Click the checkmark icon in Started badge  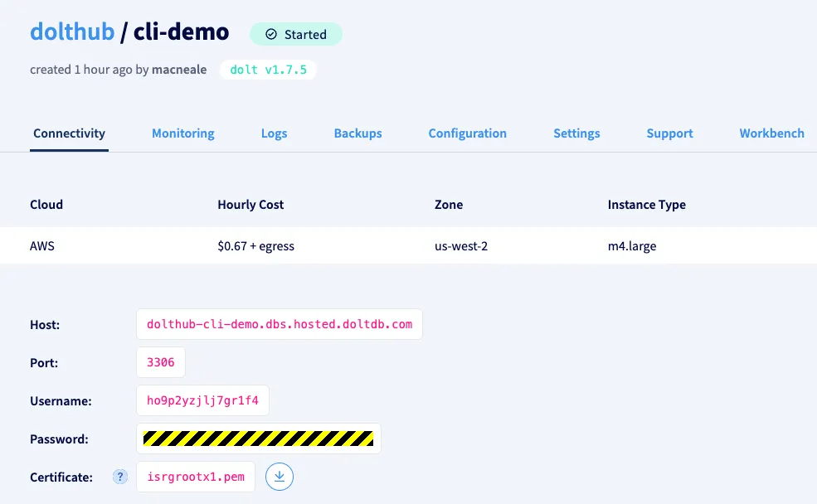click(270, 35)
